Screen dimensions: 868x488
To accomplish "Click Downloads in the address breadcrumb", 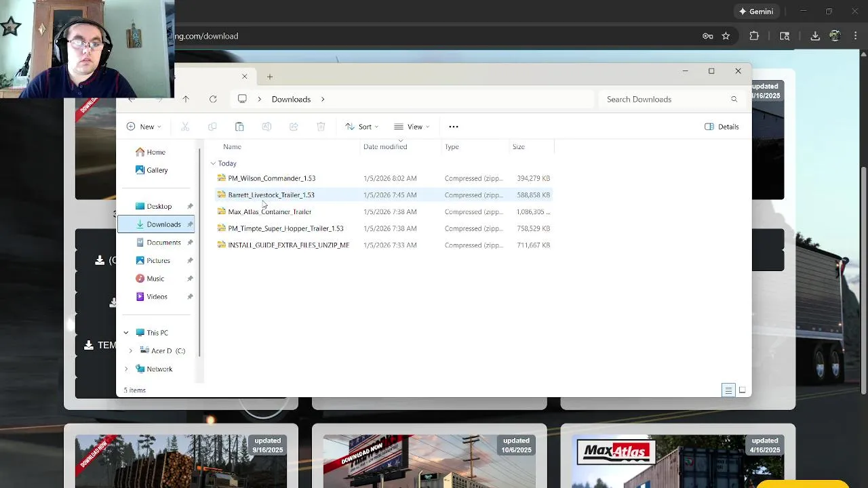I will click(291, 99).
